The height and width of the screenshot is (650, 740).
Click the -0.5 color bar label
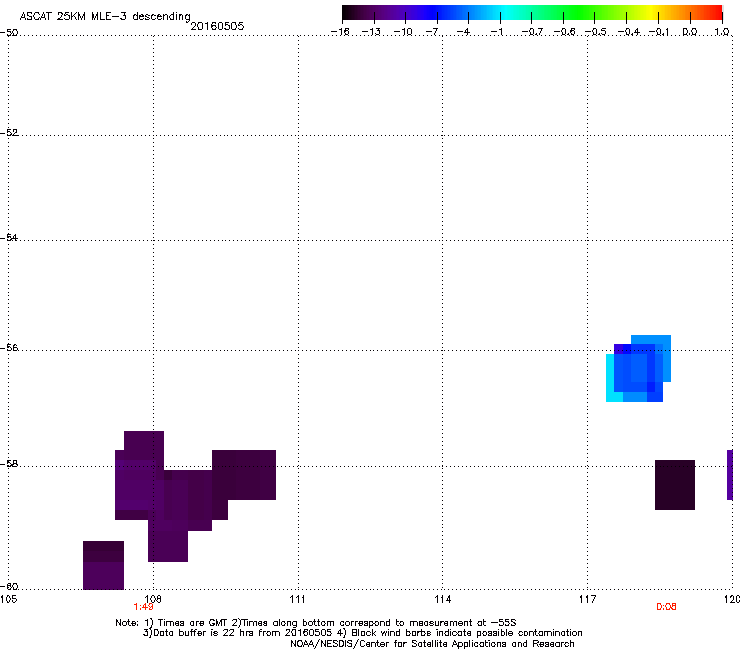pyautogui.click(x=596, y=32)
